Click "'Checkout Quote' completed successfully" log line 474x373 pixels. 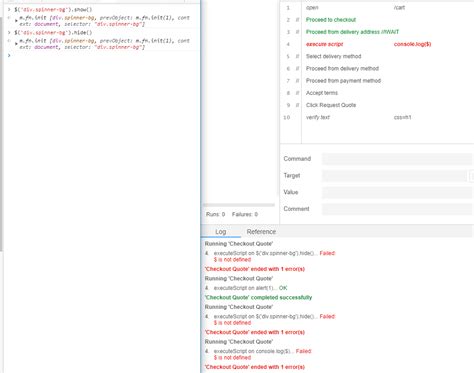(x=258, y=297)
